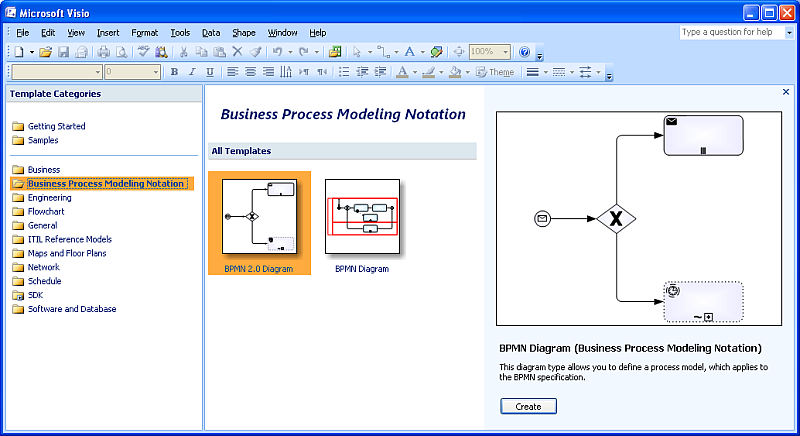
Task: Open the View menu
Action: (76, 33)
